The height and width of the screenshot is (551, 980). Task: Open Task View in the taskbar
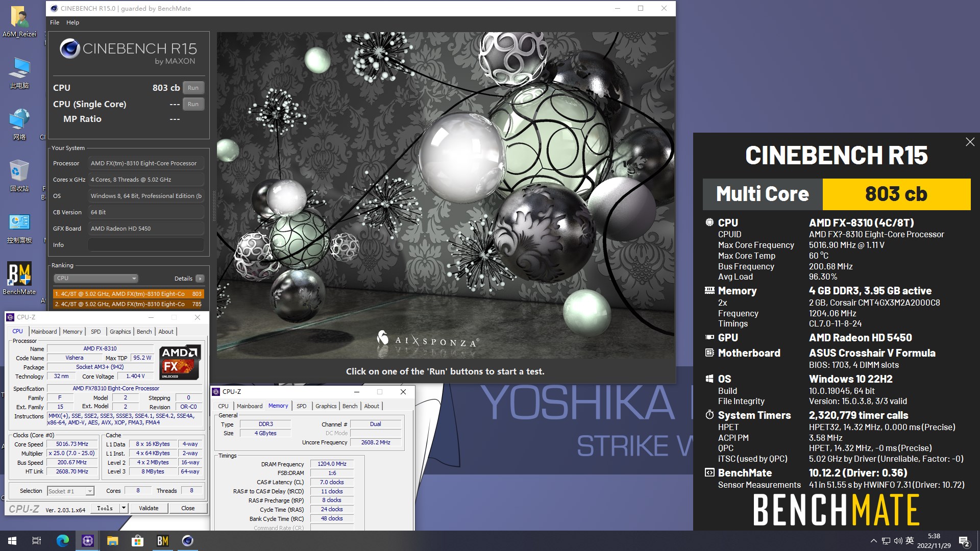(x=37, y=541)
